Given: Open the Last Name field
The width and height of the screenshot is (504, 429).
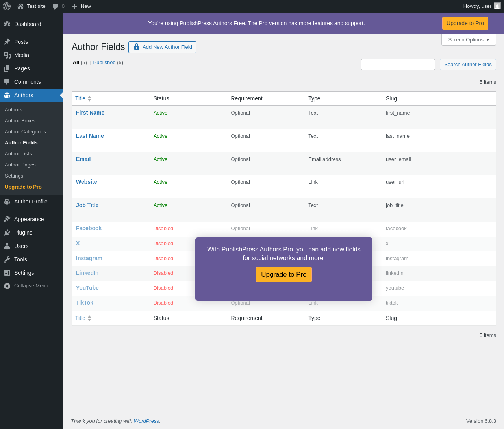Looking at the screenshot, I should [x=90, y=136].
